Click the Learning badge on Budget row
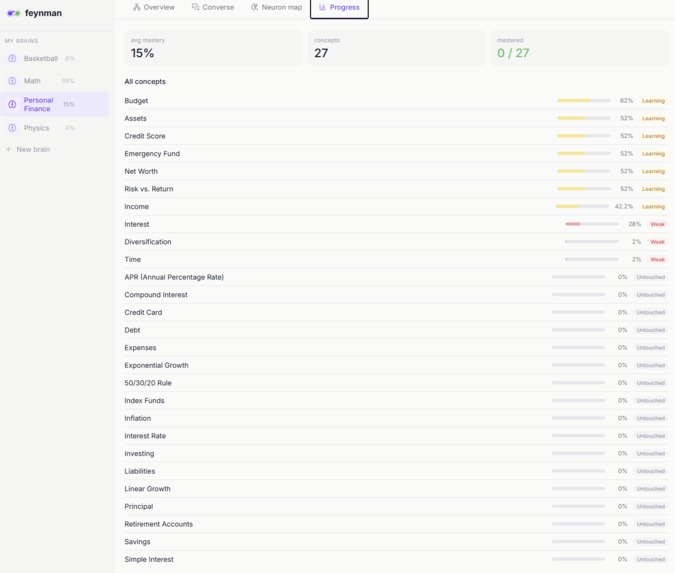This screenshot has height=573, width=675. [653, 100]
